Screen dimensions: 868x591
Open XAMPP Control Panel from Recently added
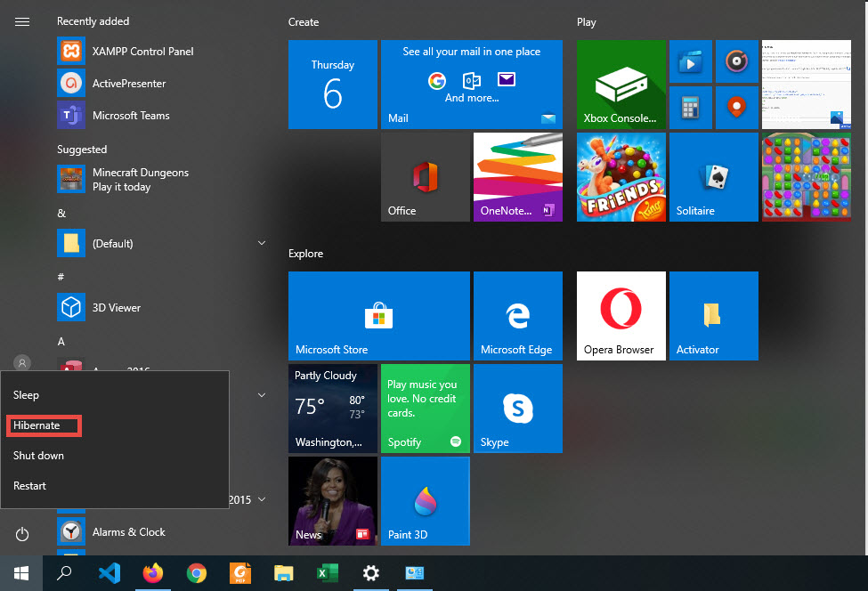(x=142, y=52)
